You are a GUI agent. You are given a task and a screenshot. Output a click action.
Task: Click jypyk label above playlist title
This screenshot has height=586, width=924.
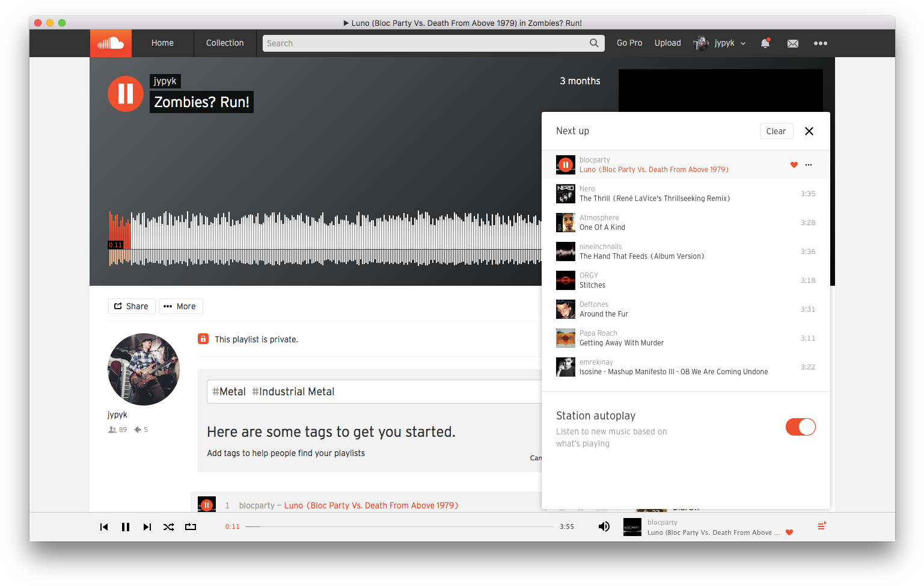tap(165, 81)
